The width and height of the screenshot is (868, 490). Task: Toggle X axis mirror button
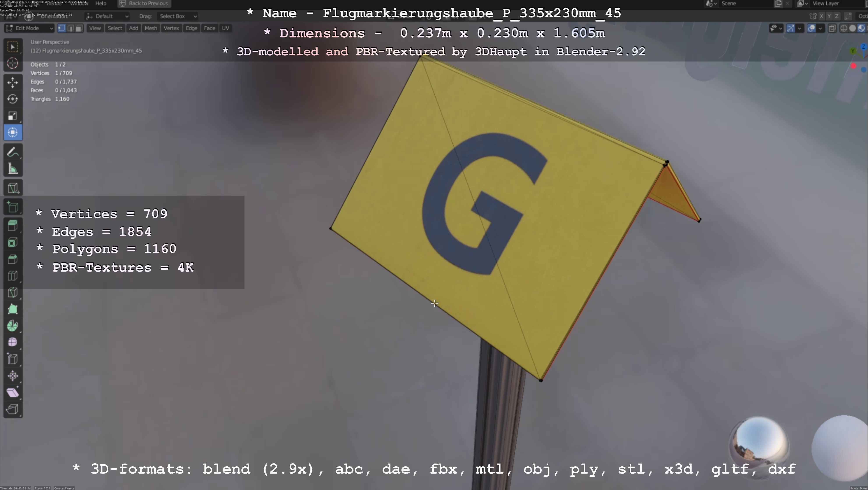822,16
